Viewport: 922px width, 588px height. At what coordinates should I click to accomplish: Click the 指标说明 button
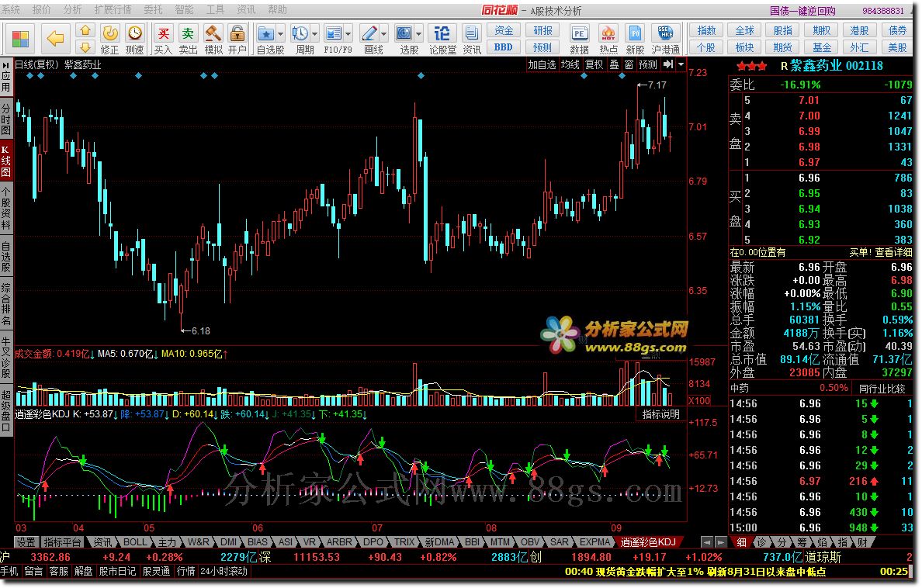tap(660, 414)
